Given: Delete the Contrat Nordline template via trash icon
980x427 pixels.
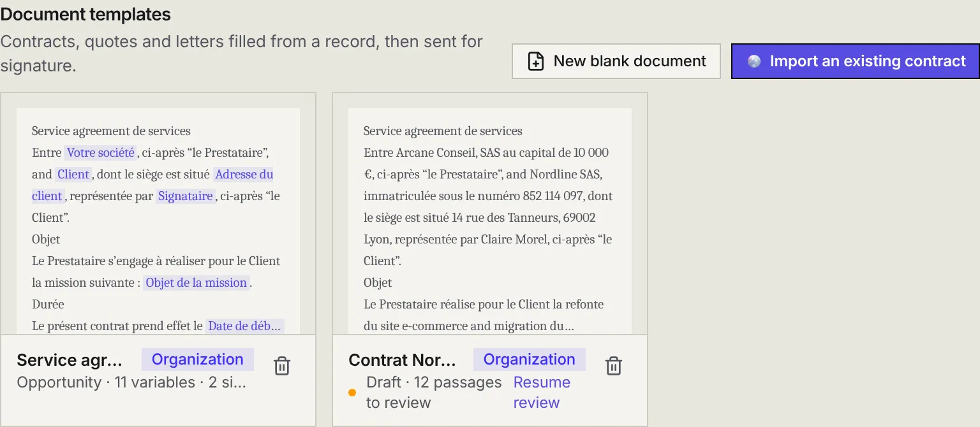Looking at the screenshot, I should click(614, 366).
